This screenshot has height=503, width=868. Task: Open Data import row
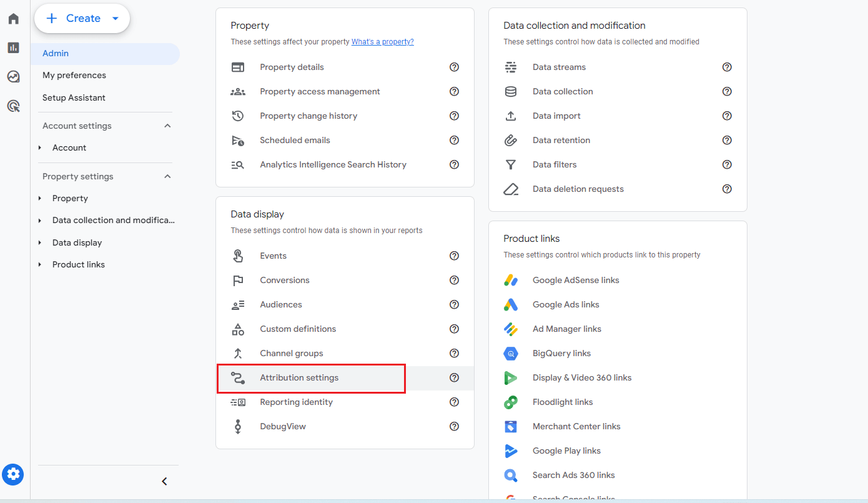618,116
